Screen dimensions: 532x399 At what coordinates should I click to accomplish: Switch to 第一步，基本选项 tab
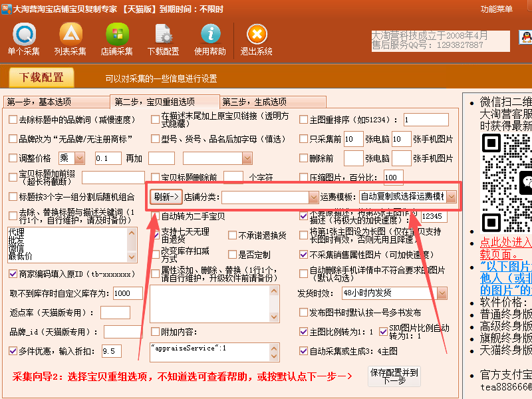pyautogui.click(x=39, y=102)
